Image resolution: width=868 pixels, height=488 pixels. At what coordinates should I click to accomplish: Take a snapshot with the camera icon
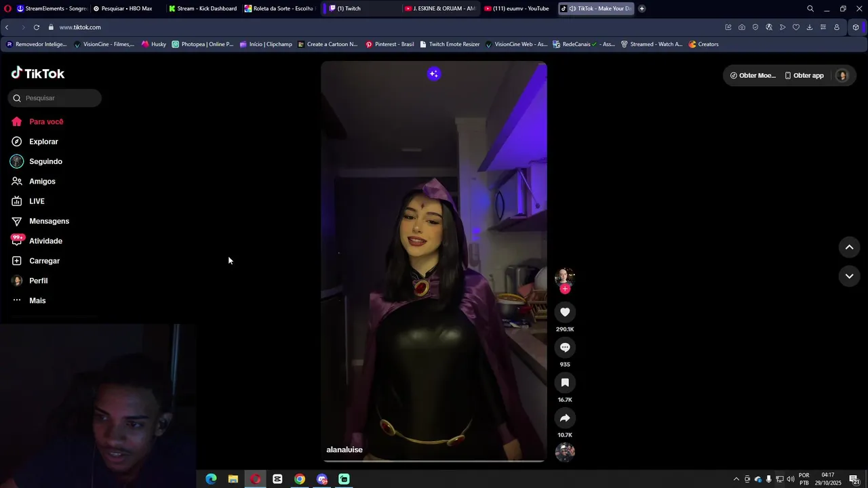[742, 27]
